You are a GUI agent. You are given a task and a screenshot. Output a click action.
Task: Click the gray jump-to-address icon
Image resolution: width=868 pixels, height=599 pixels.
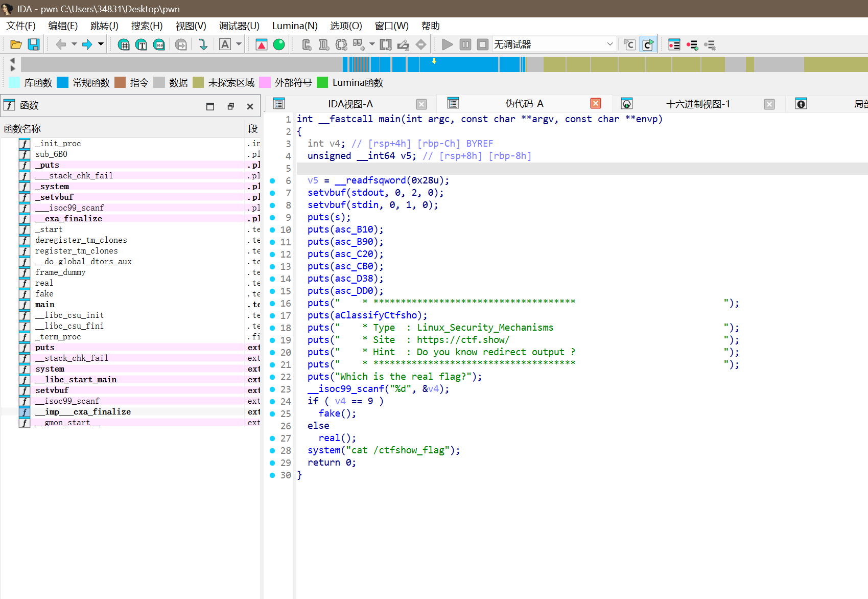[181, 45]
